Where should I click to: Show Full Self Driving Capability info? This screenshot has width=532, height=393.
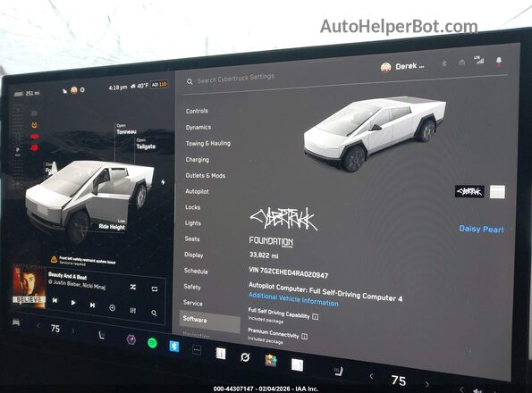coord(315,317)
